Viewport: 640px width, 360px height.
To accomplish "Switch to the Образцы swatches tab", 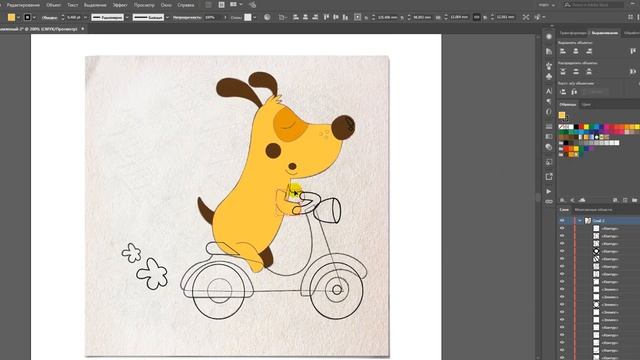I will pyautogui.click(x=567, y=104).
